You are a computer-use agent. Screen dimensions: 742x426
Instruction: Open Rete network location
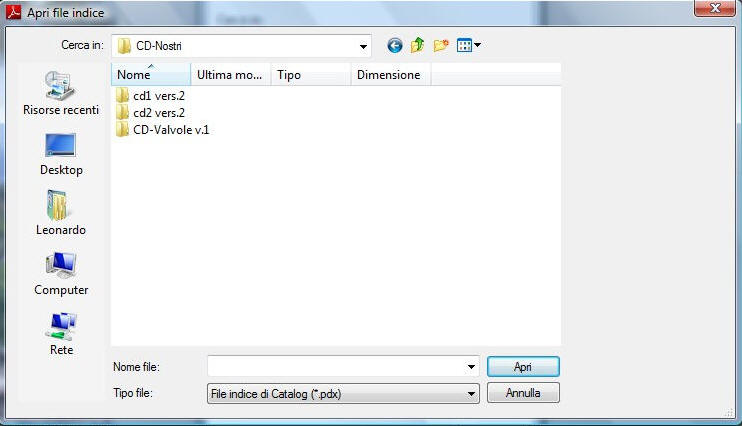(61, 334)
